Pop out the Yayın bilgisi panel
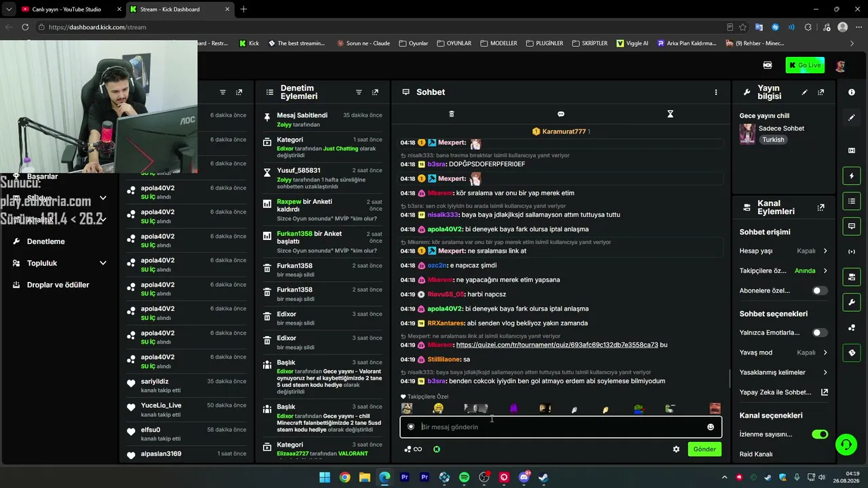 pos(821,92)
